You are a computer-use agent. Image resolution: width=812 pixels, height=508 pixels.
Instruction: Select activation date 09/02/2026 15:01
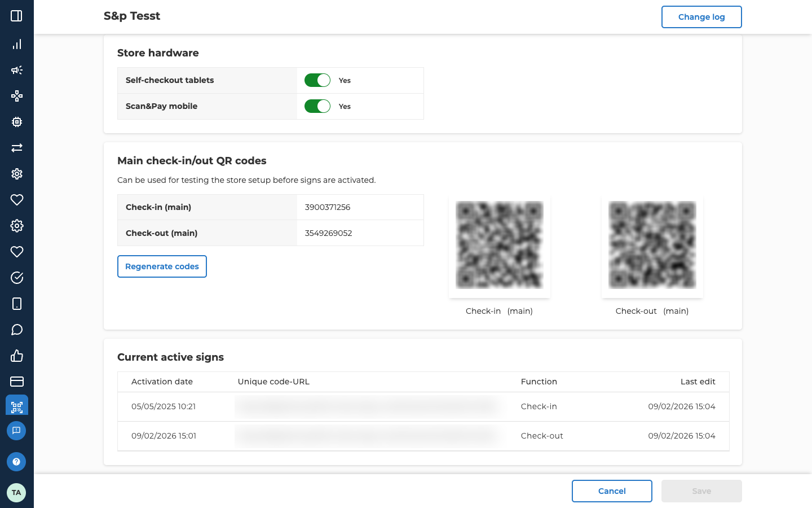pyautogui.click(x=164, y=436)
